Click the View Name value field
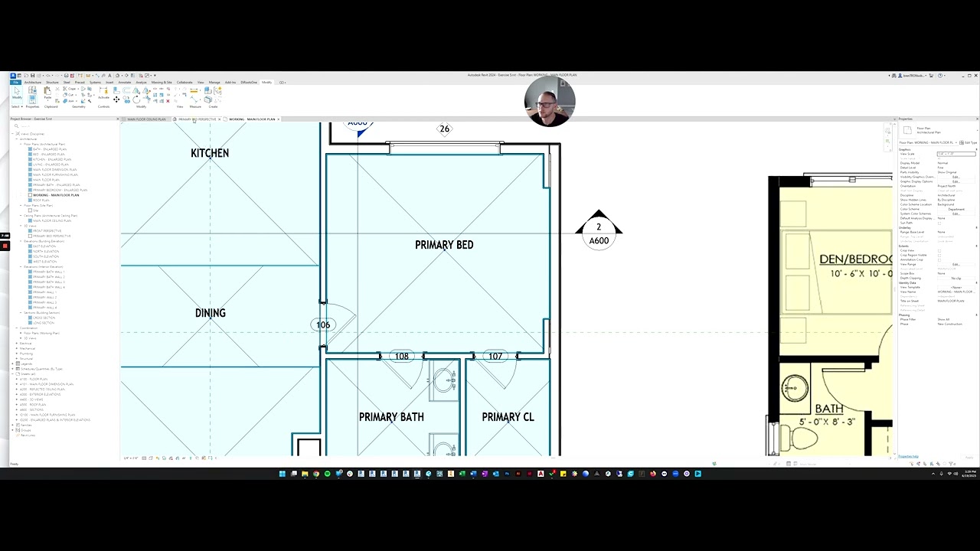Image resolution: width=980 pixels, height=551 pixels. click(x=955, y=292)
